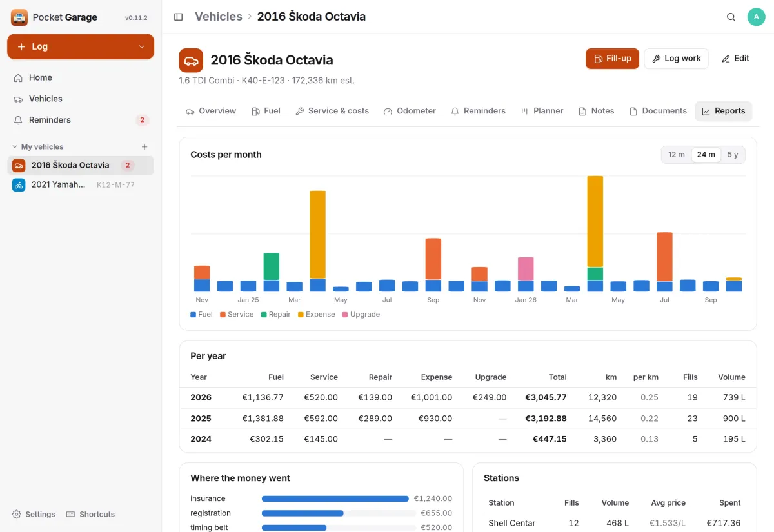Screen dimensions: 774x532
Task: Edit the vehicle details
Action: 735,59
